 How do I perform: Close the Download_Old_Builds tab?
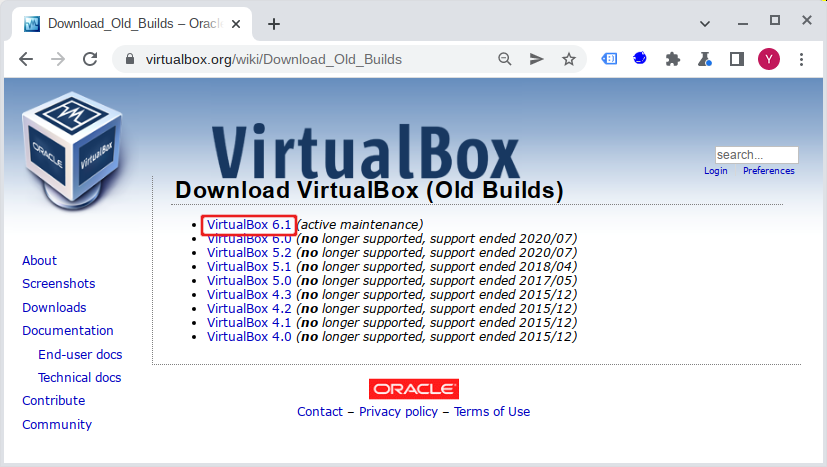[x=236, y=24]
